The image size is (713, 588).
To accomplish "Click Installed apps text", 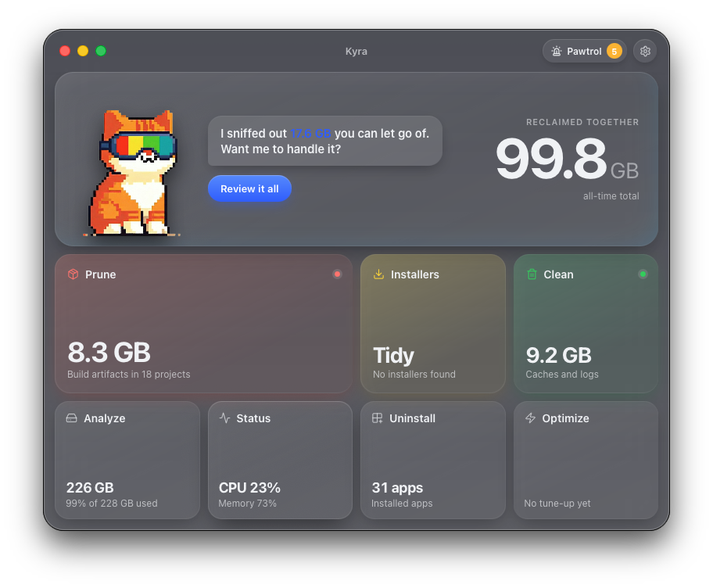I will click(x=402, y=504).
